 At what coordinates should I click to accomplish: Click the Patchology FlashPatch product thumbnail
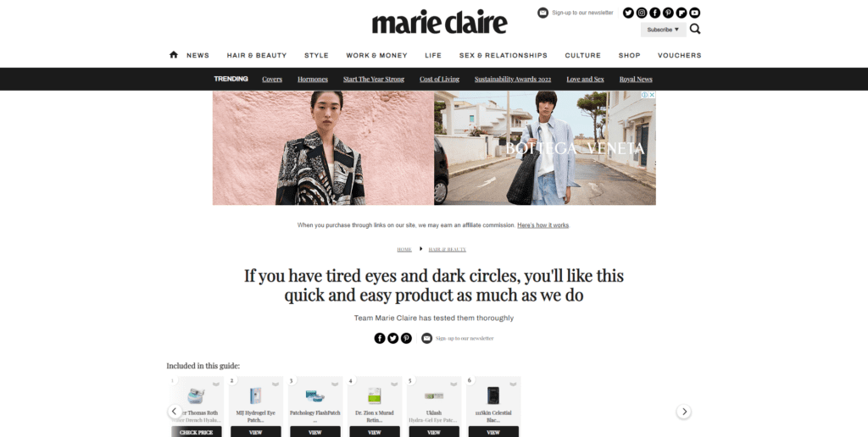[x=315, y=396]
